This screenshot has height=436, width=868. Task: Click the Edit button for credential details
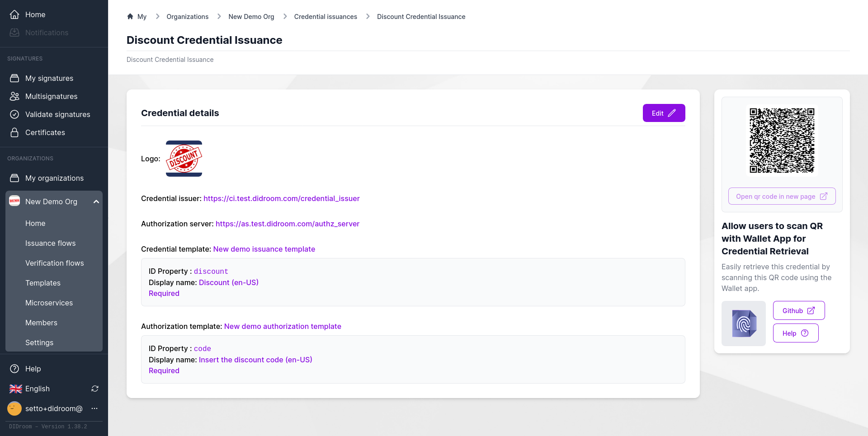pyautogui.click(x=664, y=113)
